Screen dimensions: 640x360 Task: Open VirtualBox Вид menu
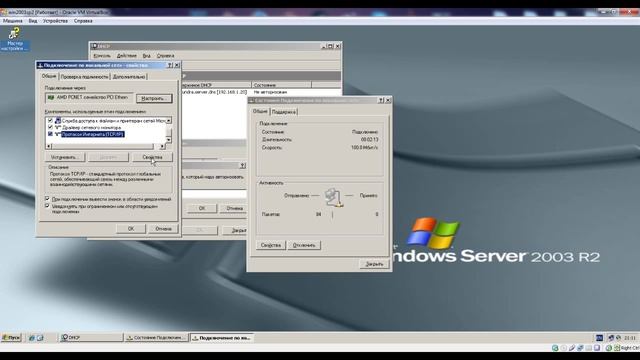coord(33,21)
